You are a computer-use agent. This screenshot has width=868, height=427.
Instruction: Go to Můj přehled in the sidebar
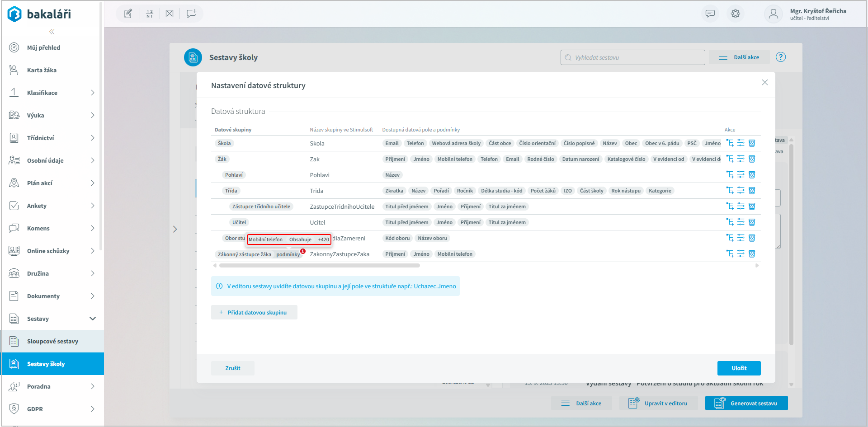[x=43, y=47]
